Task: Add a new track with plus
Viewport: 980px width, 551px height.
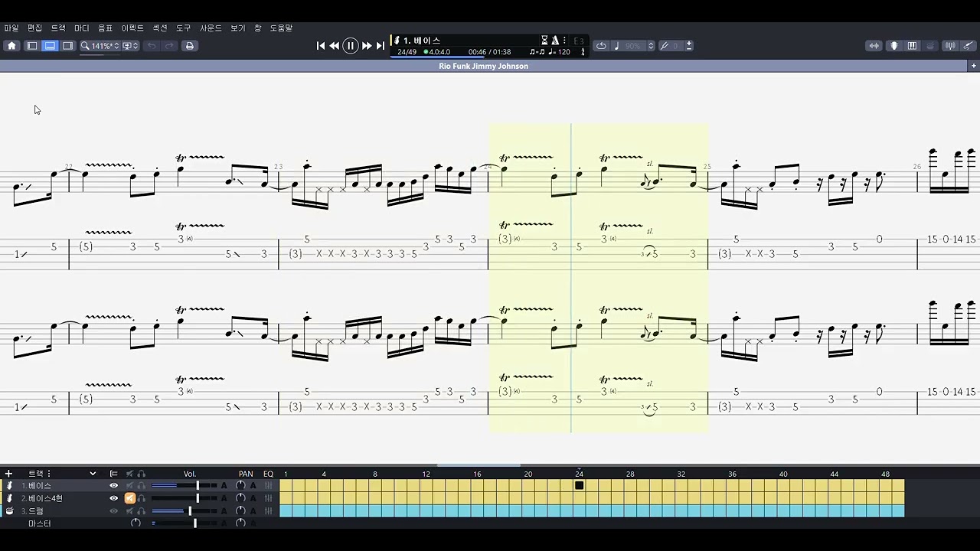Action: click(x=8, y=474)
